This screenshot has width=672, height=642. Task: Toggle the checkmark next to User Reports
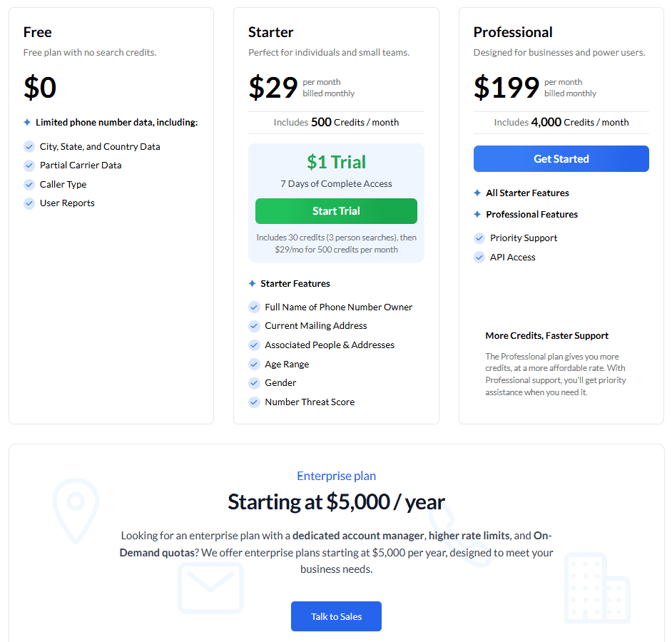pos(29,203)
